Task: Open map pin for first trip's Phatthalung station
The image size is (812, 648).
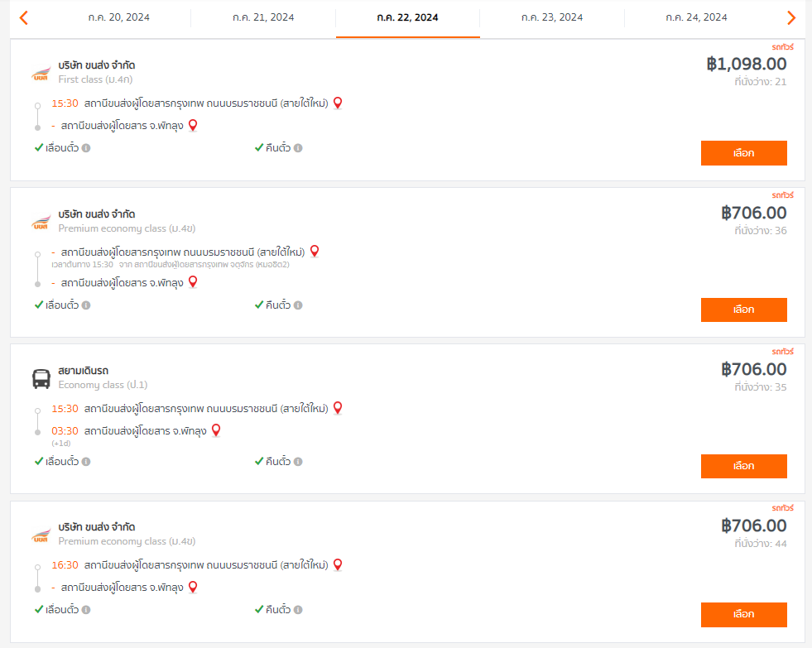Action: 193,125
